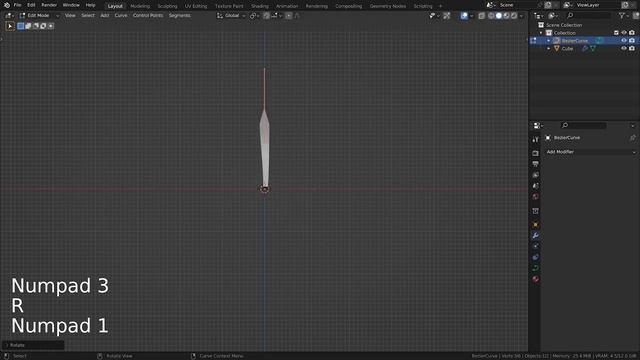Open the Edit Mode dropdown

(39, 16)
